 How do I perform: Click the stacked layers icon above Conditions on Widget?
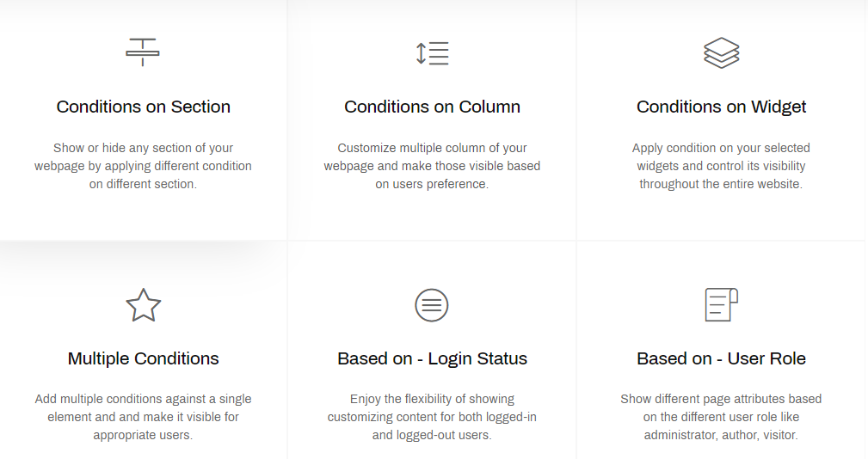[x=721, y=53]
